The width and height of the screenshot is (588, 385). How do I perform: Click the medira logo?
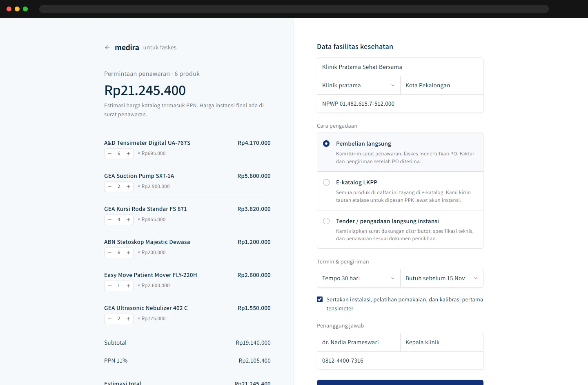tap(127, 48)
